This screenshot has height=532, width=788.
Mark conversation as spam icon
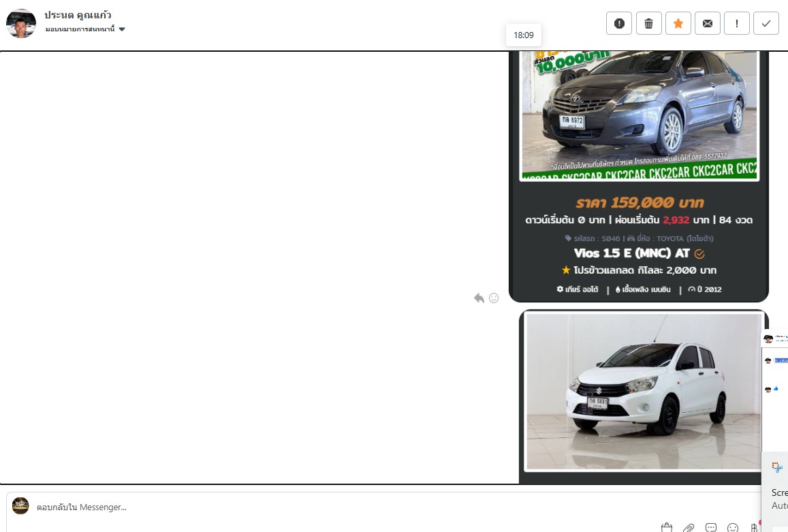coord(619,23)
